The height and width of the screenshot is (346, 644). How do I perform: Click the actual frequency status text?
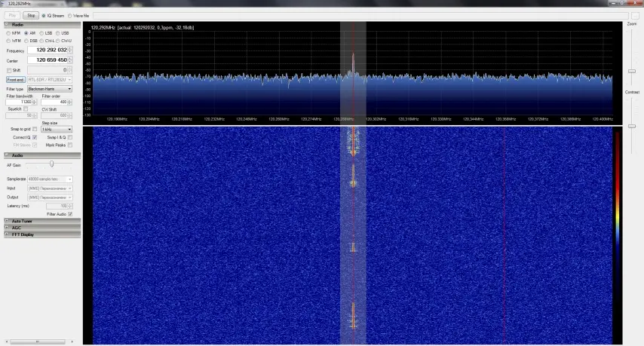pos(155,27)
